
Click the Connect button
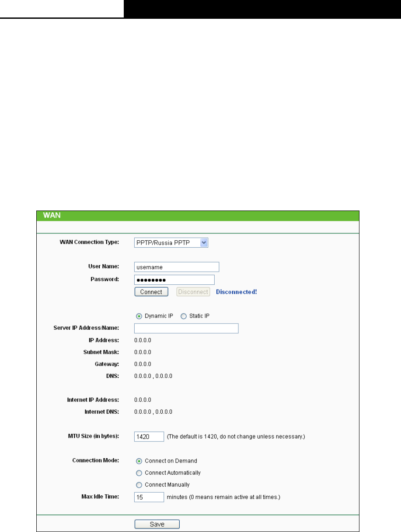151,292
